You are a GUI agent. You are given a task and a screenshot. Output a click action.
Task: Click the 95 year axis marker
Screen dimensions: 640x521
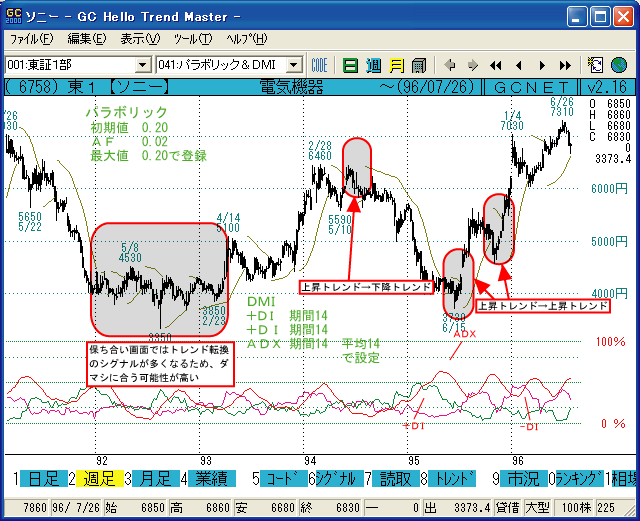click(x=413, y=461)
